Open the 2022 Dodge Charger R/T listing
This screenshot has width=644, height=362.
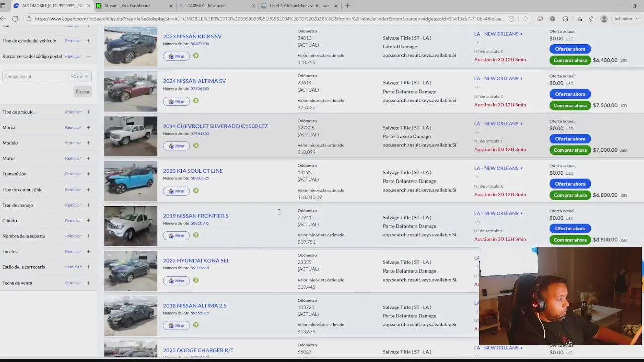pos(198,350)
